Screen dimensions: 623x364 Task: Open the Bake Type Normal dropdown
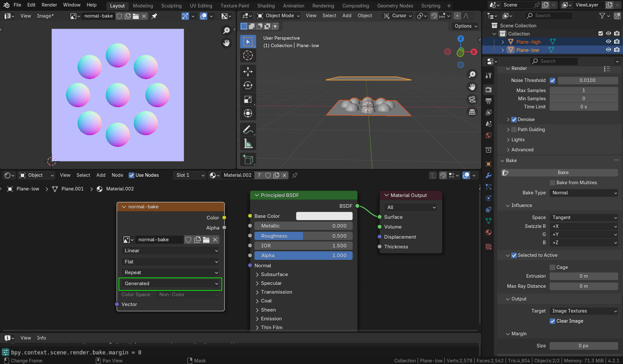point(584,193)
